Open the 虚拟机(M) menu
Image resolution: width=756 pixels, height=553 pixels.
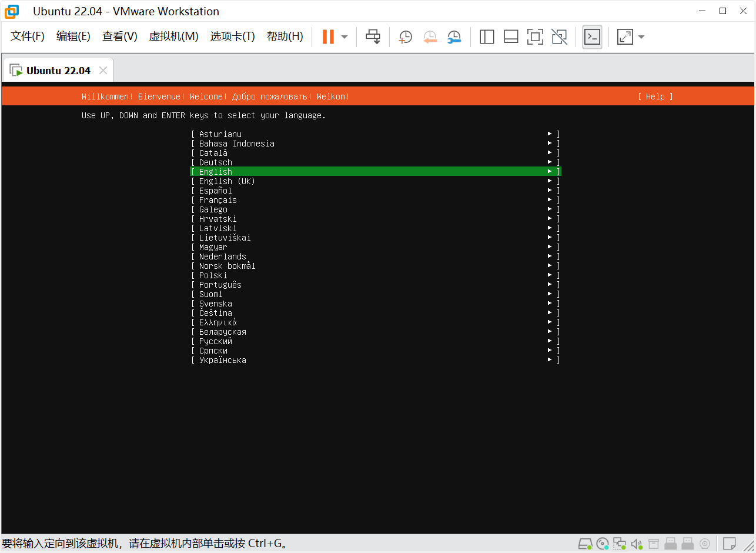pyautogui.click(x=174, y=36)
